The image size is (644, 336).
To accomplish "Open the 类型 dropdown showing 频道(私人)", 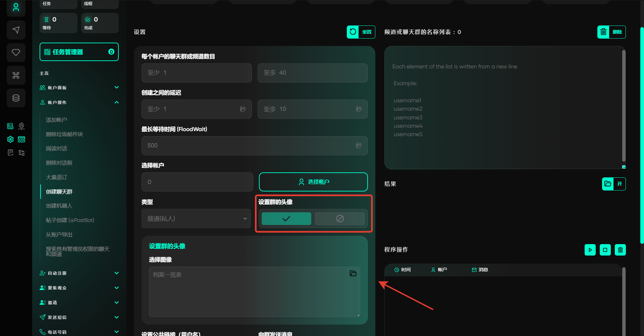I will [x=196, y=219].
